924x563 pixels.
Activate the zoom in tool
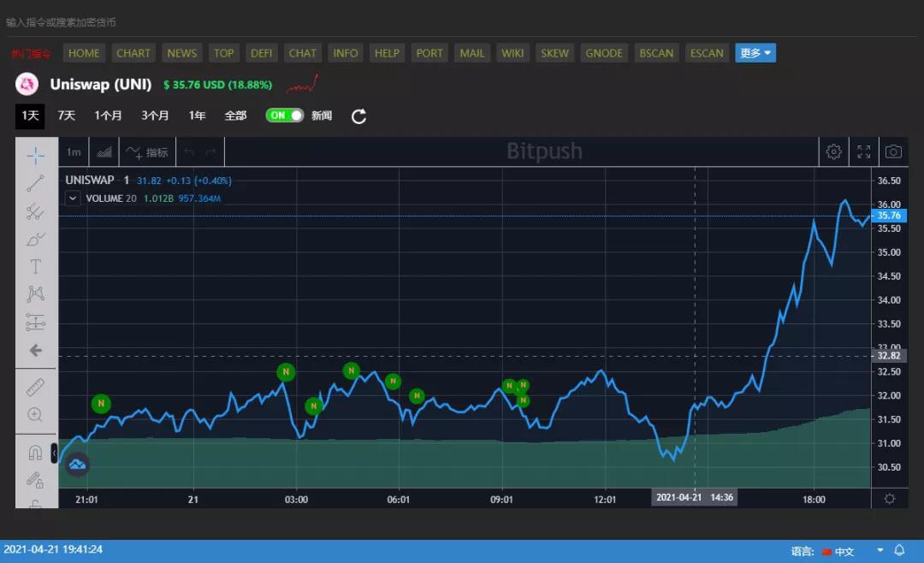point(35,415)
